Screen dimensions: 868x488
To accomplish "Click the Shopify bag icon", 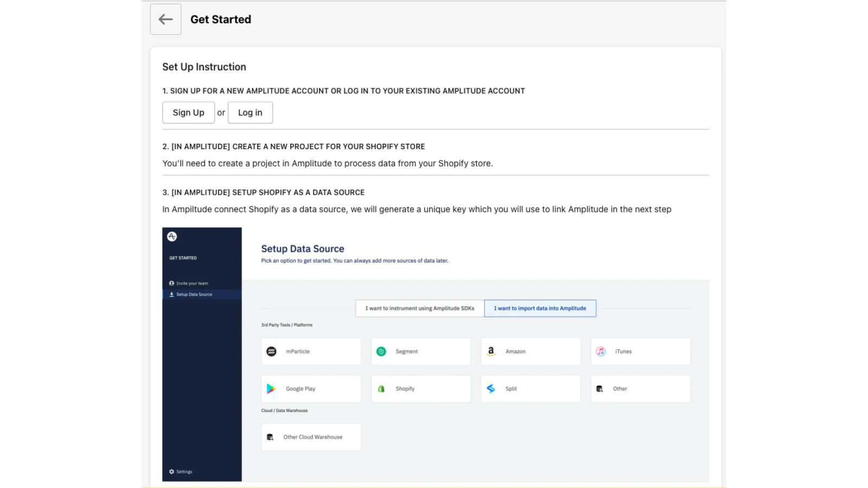I will point(381,389).
